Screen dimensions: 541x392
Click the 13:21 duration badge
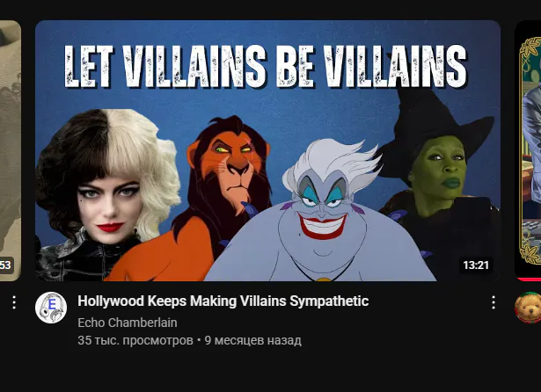pos(476,265)
